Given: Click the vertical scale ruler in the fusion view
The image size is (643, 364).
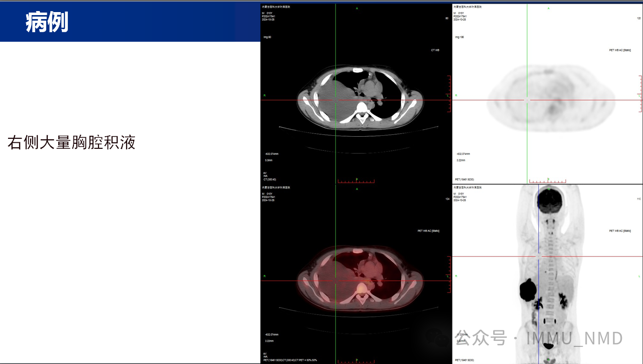Looking at the screenshot, I should click(449, 274).
